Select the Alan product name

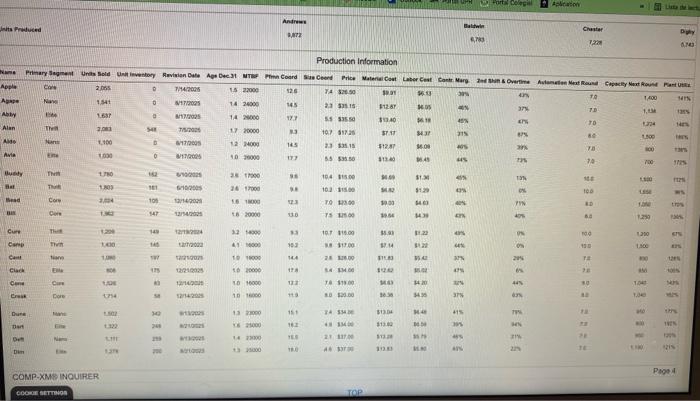pyautogui.click(x=8, y=128)
